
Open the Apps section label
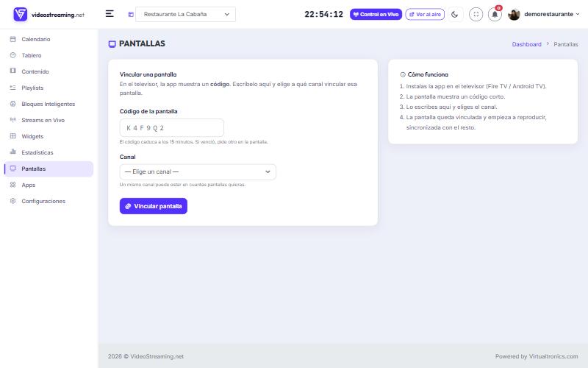click(x=29, y=185)
